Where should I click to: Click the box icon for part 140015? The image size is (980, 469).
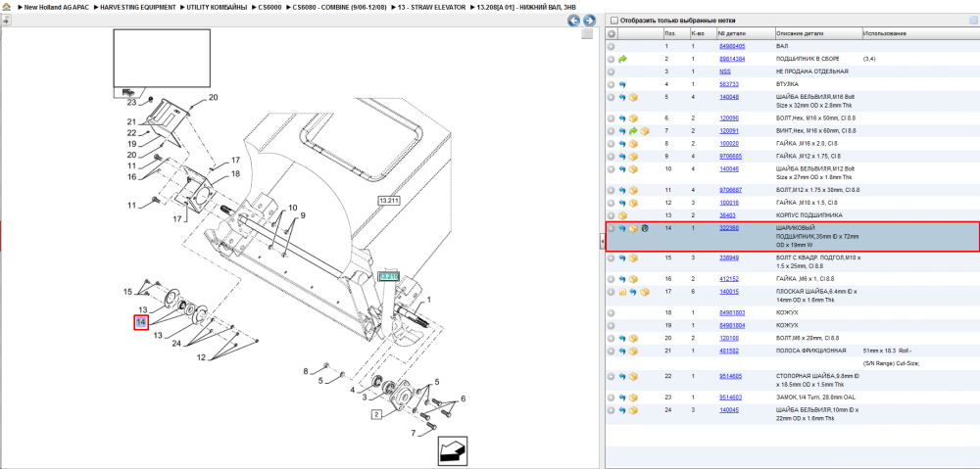pos(645,292)
